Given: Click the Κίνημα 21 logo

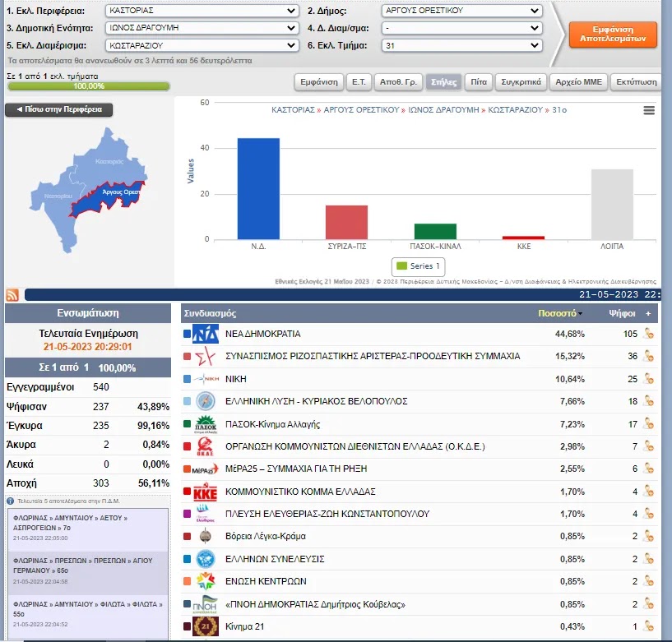Looking at the screenshot, I should tap(206, 626).
